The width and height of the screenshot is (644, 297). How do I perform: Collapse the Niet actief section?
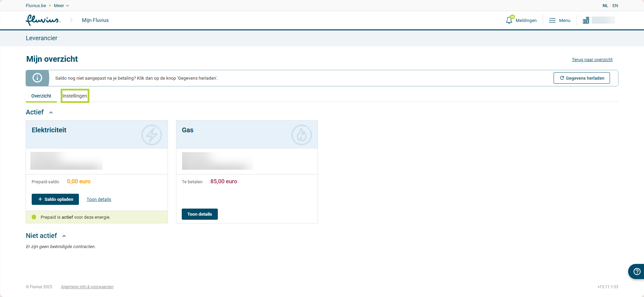pyautogui.click(x=64, y=236)
